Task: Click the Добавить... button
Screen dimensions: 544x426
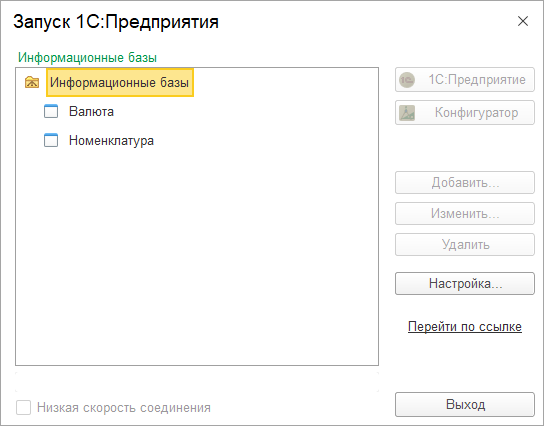Action: [465, 182]
